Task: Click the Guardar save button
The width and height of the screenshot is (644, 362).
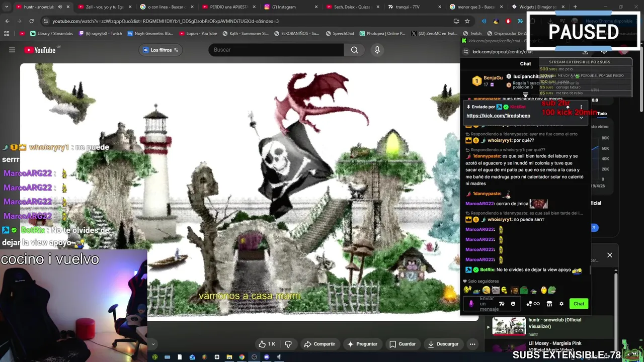Action: [x=403, y=344]
